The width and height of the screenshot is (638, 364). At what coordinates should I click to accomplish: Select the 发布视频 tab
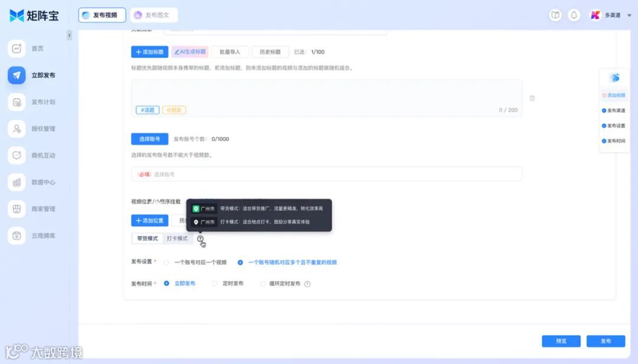coord(102,15)
